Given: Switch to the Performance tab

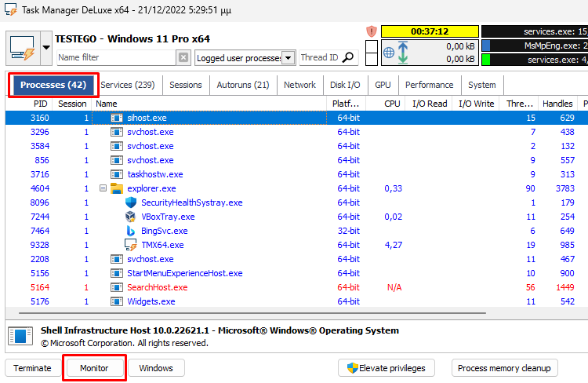Looking at the screenshot, I should point(430,85).
